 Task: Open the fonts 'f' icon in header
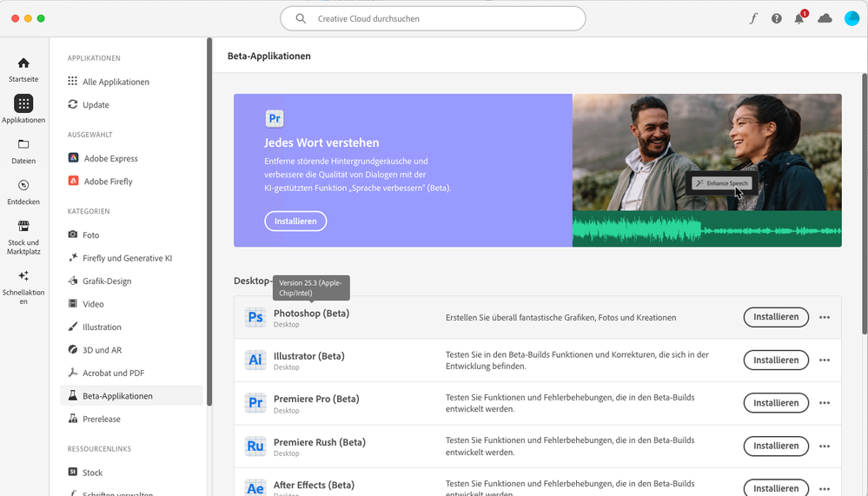coord(753,19)
